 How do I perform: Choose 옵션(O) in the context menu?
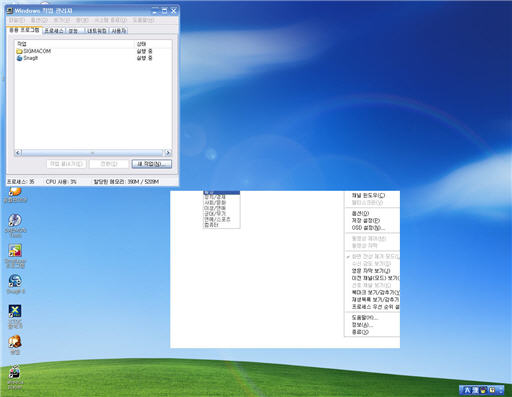[x=360, y=213]
